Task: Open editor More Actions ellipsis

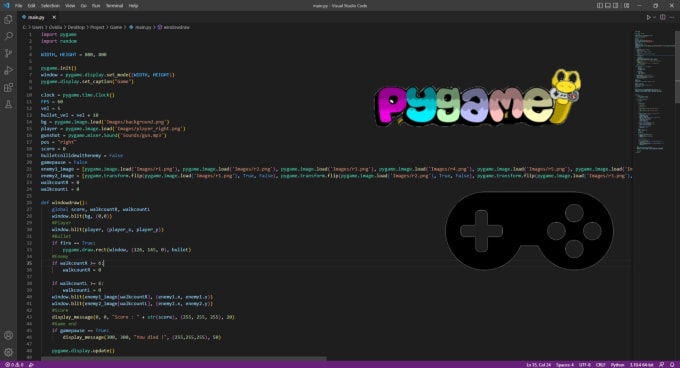Action: (x=672, y=17)
